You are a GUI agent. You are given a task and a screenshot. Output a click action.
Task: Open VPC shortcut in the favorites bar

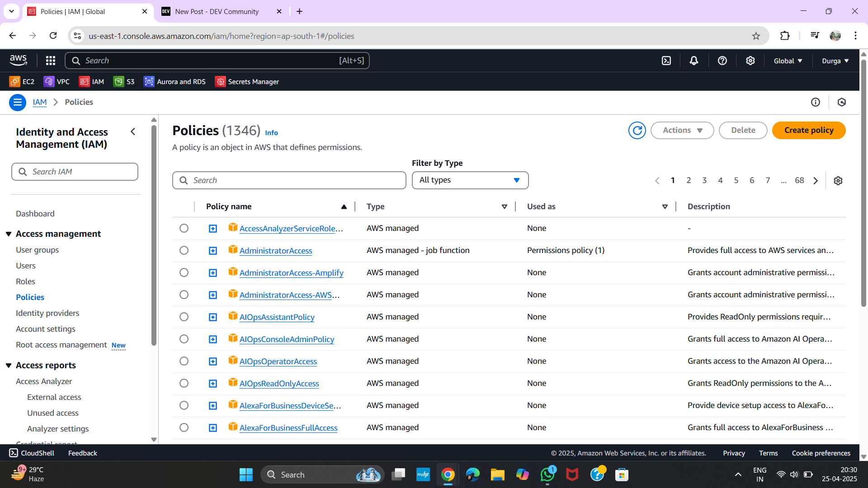pos(57,82)
